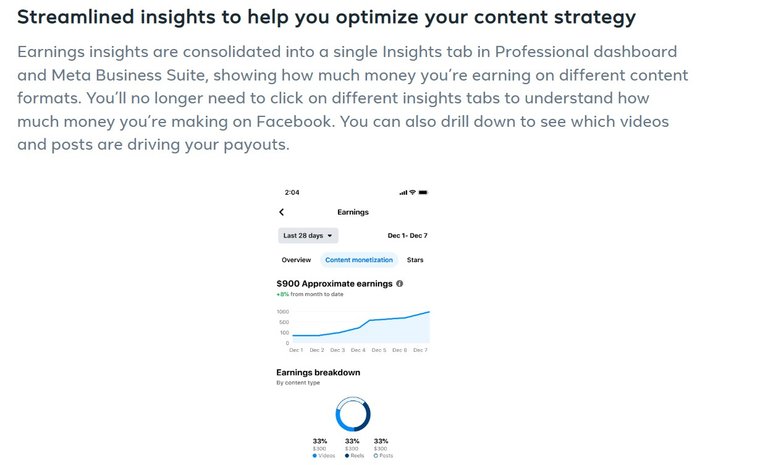Tap the back arrow on Earnings screen

pos(281,212)
